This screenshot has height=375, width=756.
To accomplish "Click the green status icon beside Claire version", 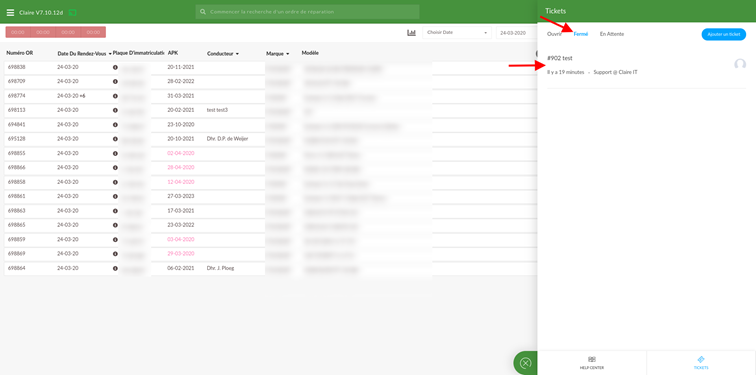I will [x=73, y=12].
